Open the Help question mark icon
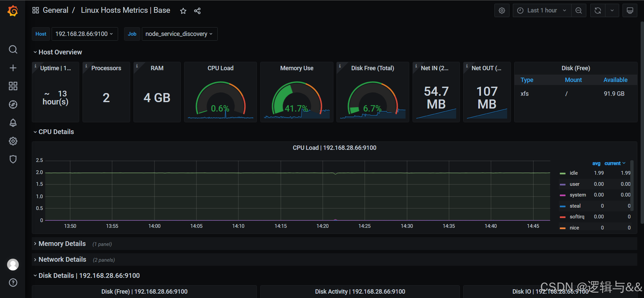The height and width of the screenshot is (298, 644). tap(13, 283)
